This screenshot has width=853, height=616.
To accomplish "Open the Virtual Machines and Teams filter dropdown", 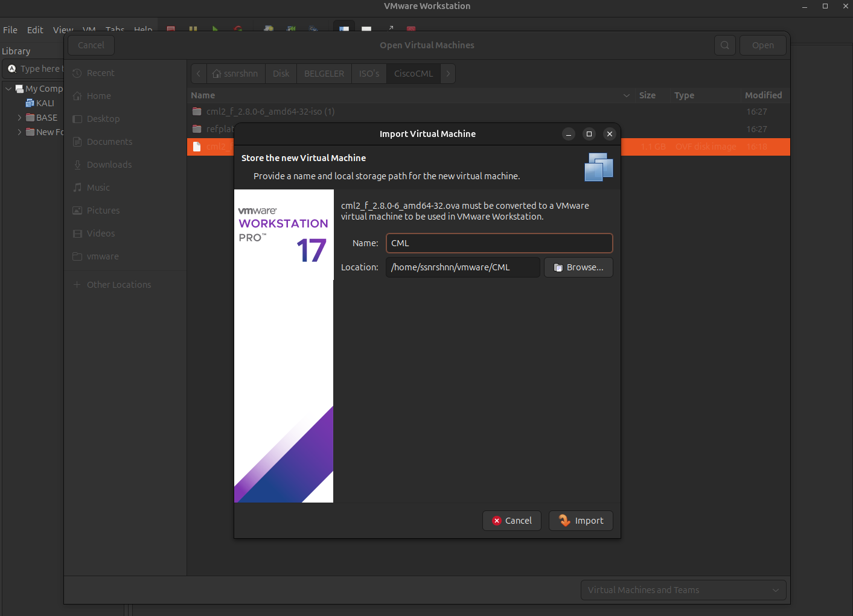I will pyautogui.click(x=683, y=590).
